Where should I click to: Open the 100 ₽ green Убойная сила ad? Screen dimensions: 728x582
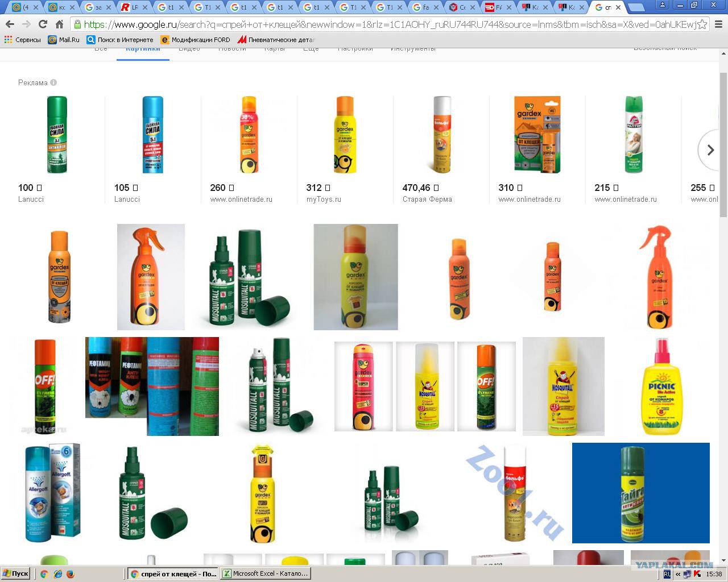57,135
